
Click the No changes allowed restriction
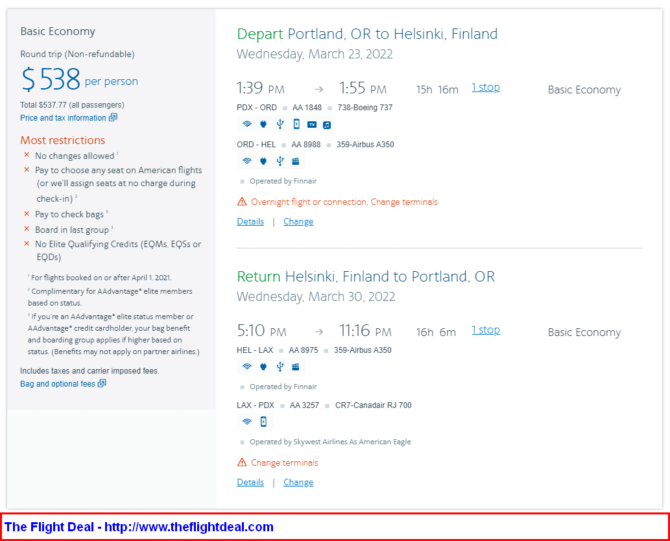click(x=75, y=156)
